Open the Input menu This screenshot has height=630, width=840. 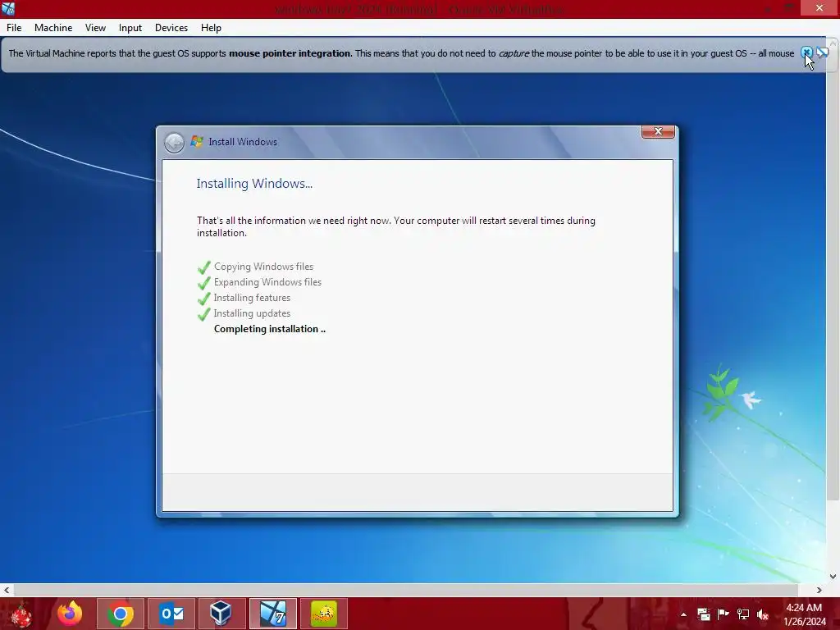[130, 28]
